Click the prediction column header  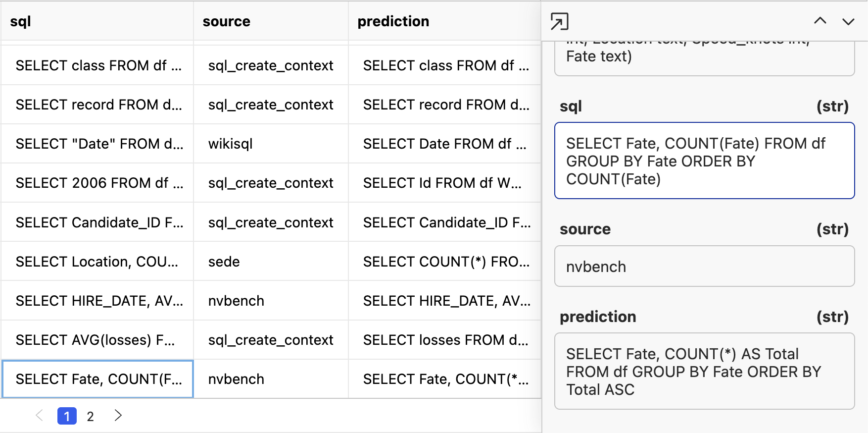pyautogui.click(x=393, y=21)
